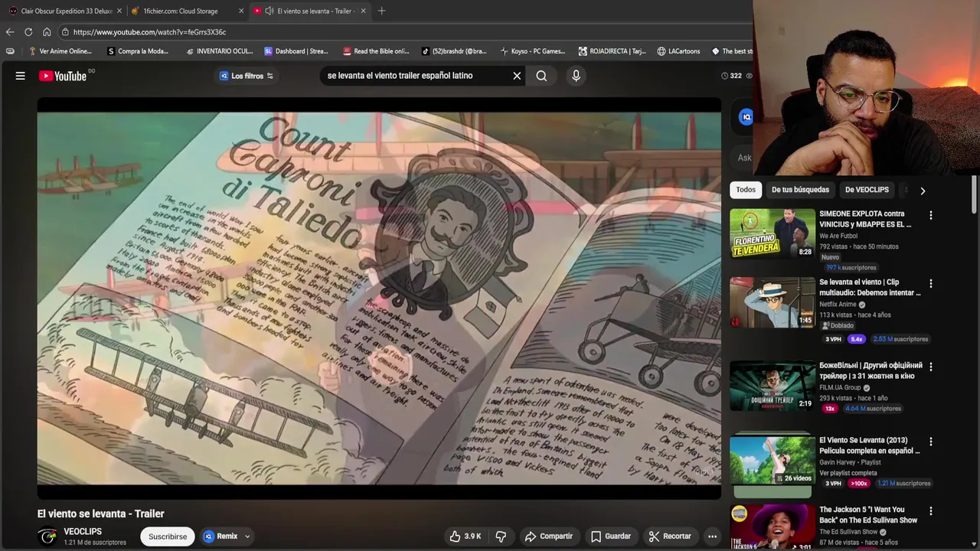The image size is (980, 551).
Task: Click Ver playlist completa link
Action: (x=848, y=473)
